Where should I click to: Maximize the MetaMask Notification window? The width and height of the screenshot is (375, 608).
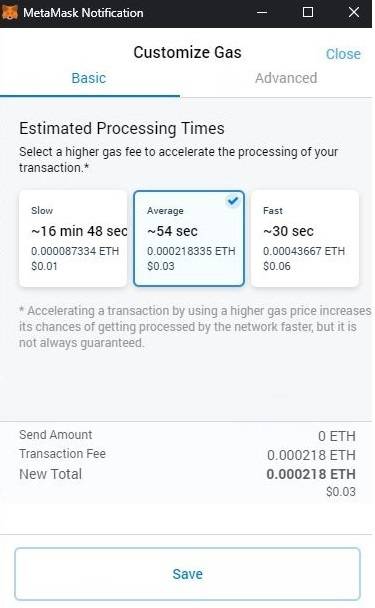point(308,12)
